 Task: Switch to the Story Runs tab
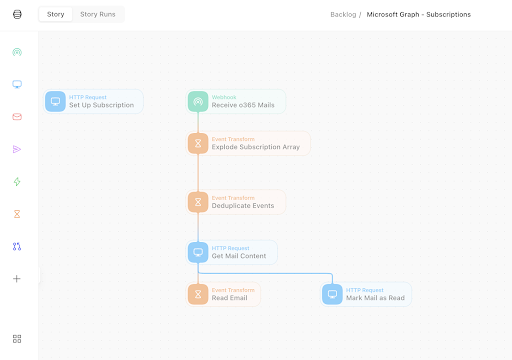click(98, 14)
